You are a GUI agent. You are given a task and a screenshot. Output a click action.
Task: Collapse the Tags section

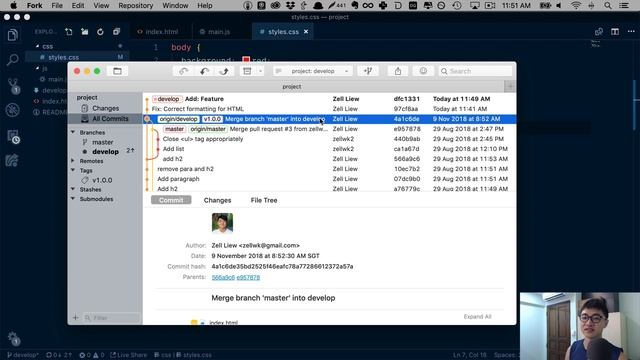73,170
